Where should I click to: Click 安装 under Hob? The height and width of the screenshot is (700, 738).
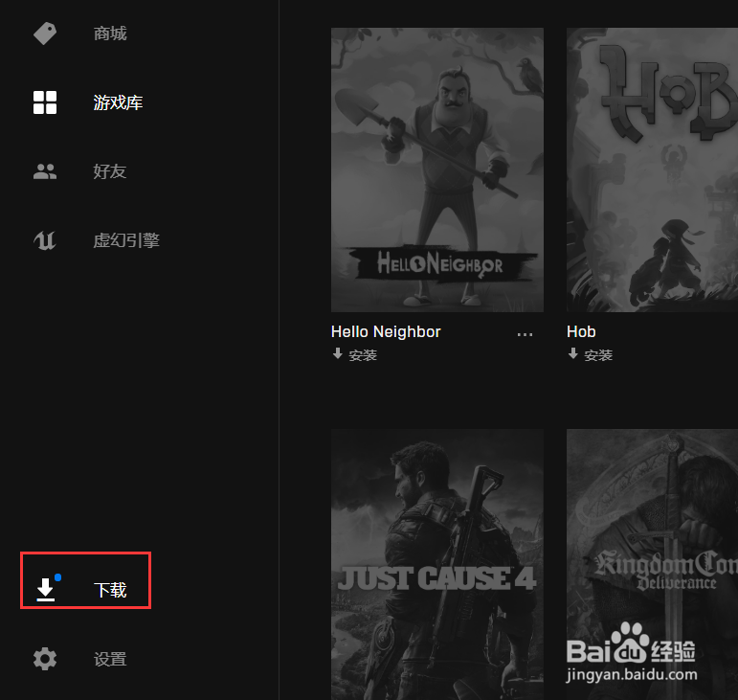click(x=598, y=355)
